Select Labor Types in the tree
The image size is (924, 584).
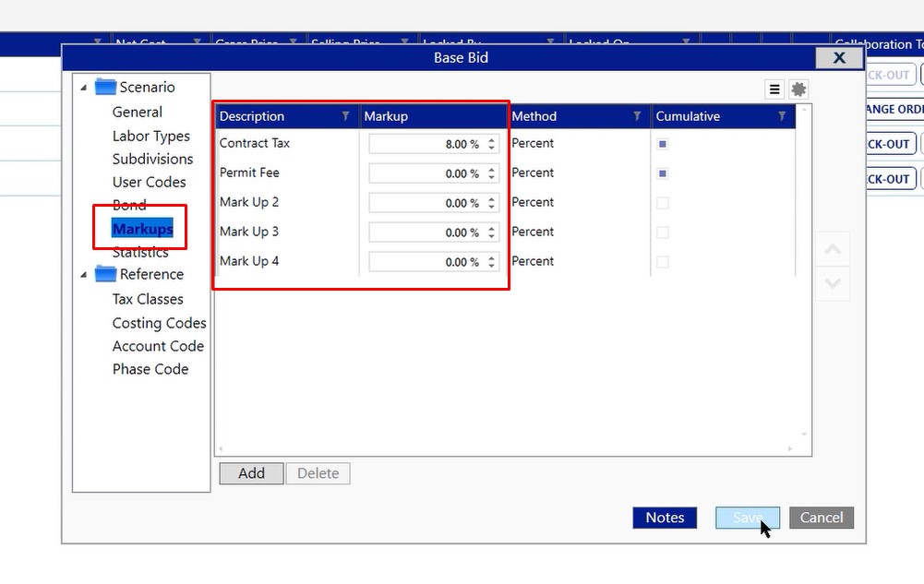[x=150, y=136]
